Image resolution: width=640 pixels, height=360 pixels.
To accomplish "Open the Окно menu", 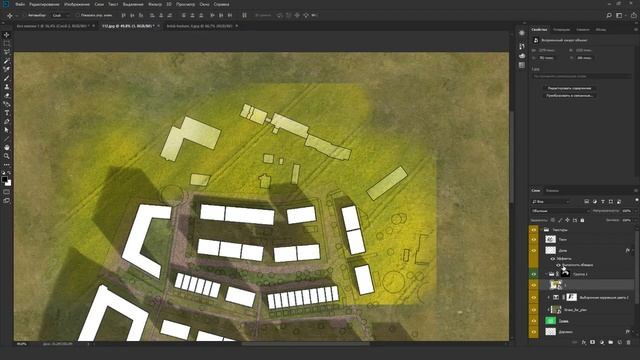I will tap(204, 4).
